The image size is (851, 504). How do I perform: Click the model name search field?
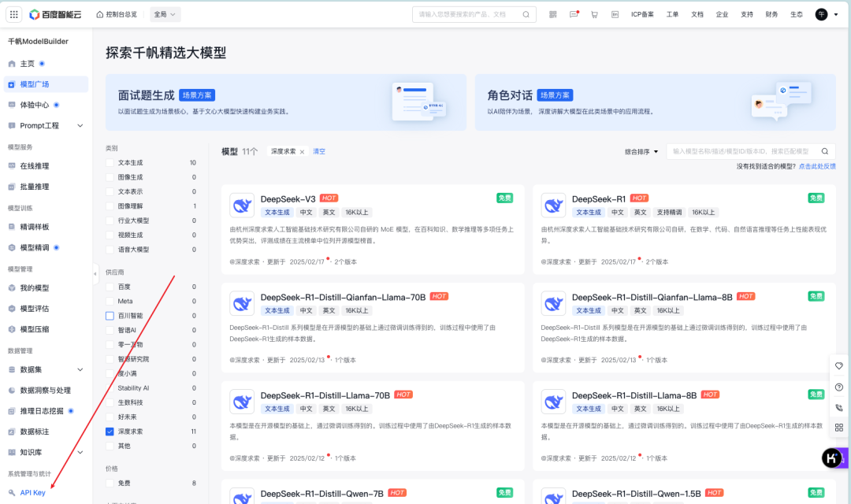(751, 151)
